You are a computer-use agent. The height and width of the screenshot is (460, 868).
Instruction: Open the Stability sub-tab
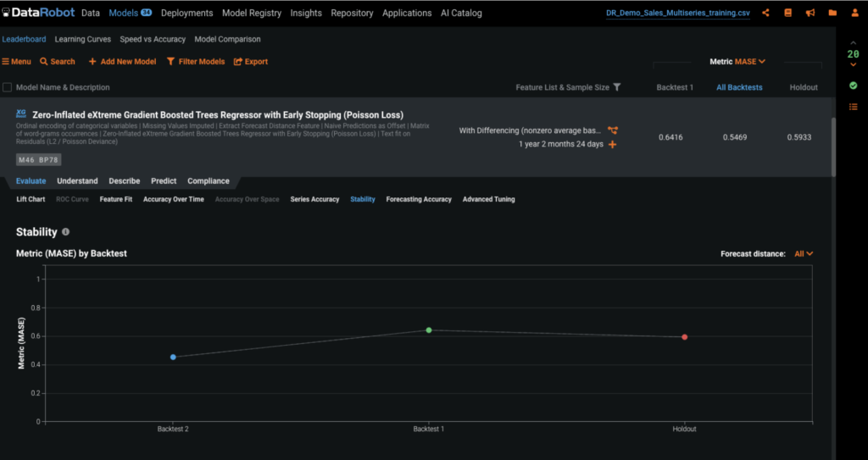pyautogui.click(x=363, y=199)
